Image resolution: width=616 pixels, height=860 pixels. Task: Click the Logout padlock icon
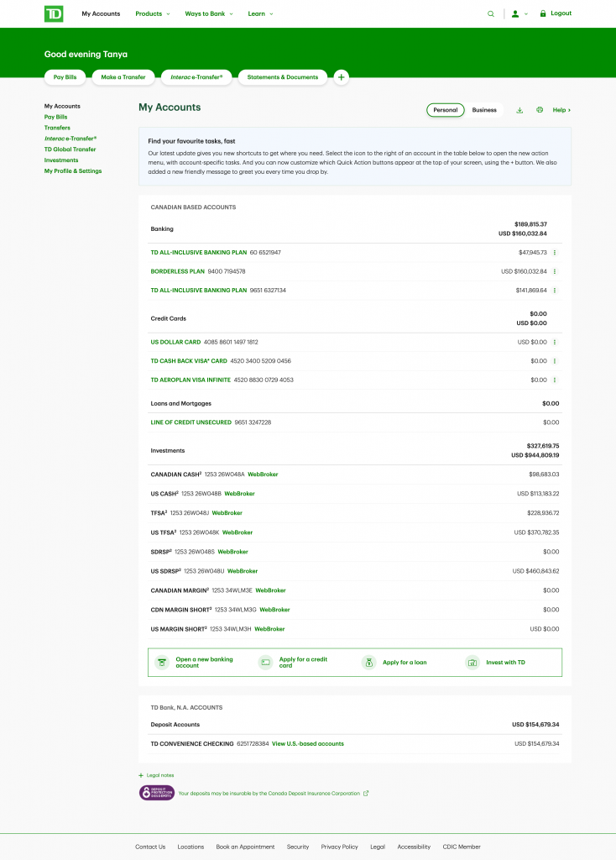click(x=543, y=13)
